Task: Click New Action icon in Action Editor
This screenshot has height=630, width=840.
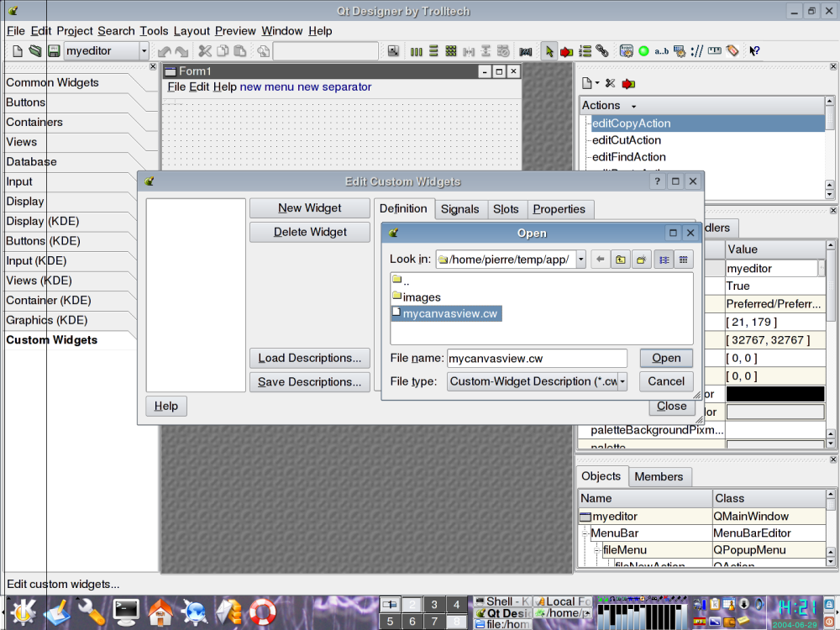Action: (587, 83)
